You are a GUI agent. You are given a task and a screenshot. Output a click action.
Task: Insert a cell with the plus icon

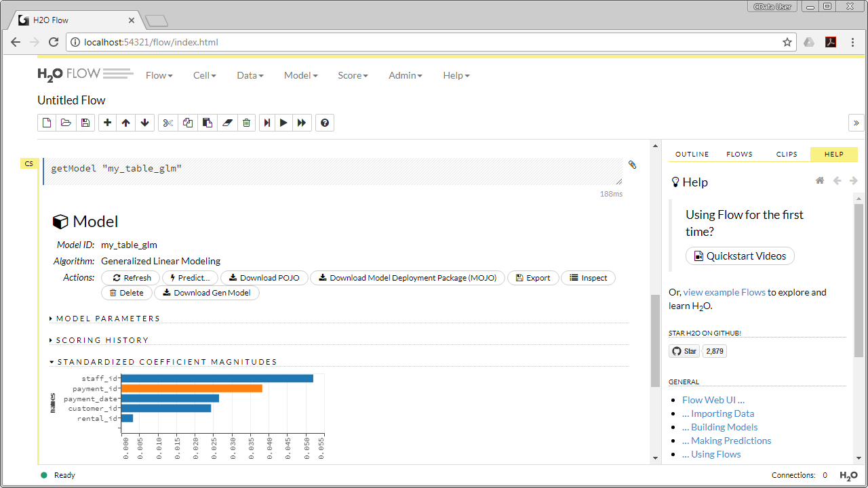tap(107, 123)
